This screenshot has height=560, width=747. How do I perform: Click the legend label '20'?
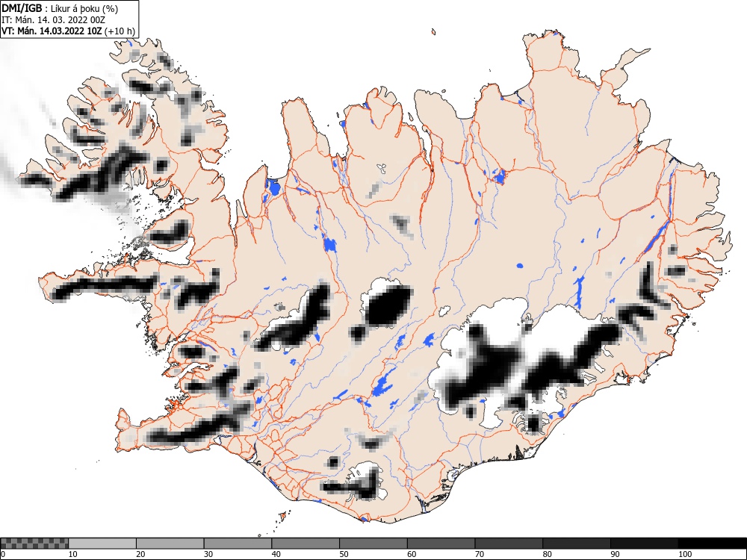[140, 554]
